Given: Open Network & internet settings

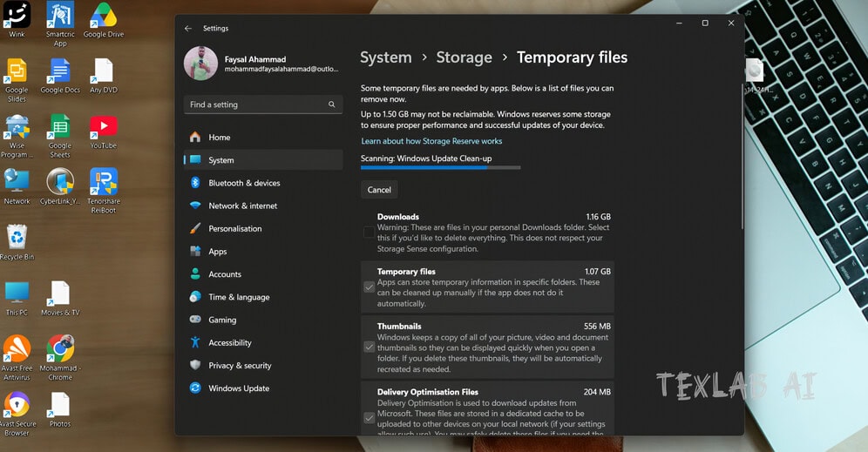Looking at the screenshot, I should coord(263,206).
